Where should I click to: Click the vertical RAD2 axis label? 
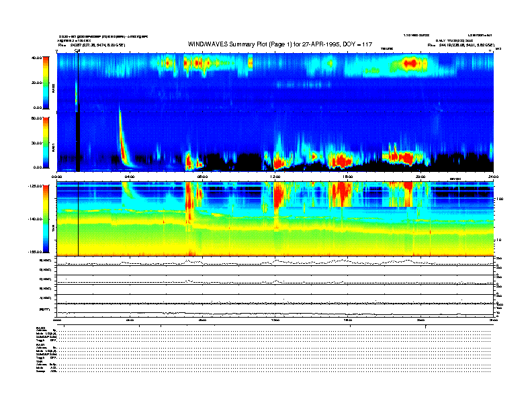pyautogui.click(x=54, y=89)
